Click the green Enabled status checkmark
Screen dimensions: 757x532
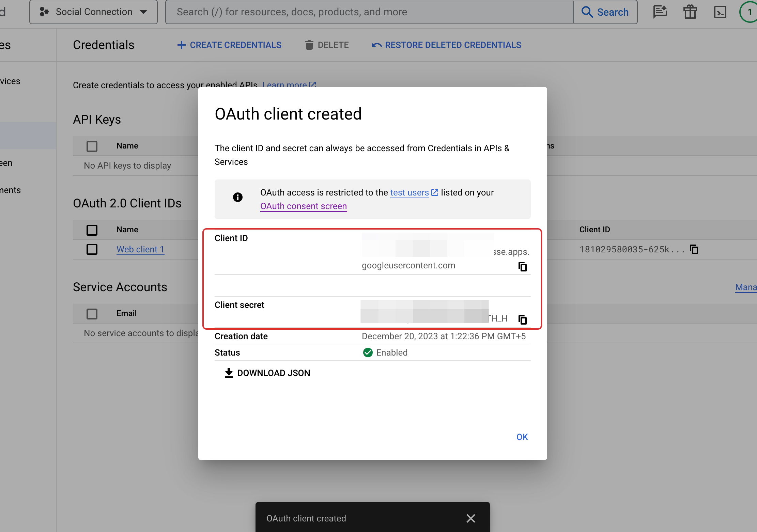tap(368, 353)
